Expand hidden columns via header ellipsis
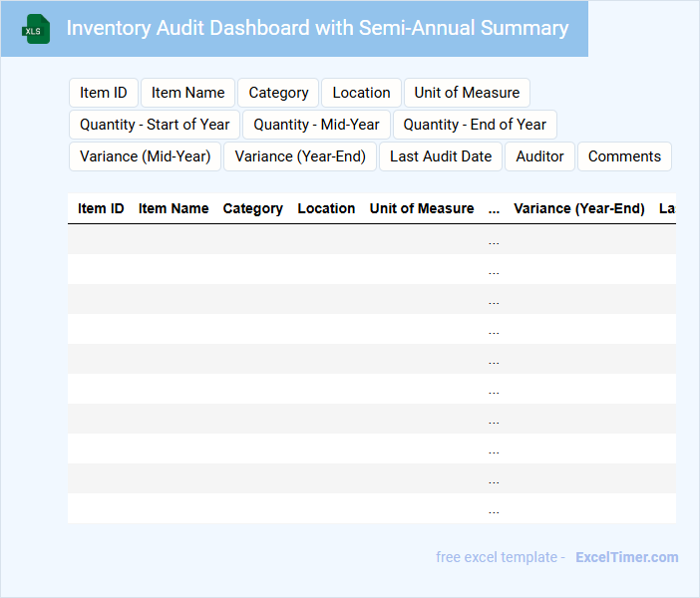The height and width of the screenshot is (598, 700). coord(494,208)
